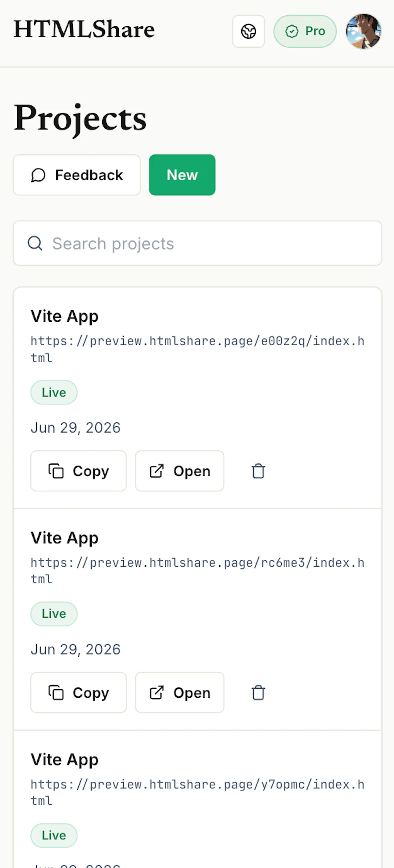394x868 pixels.
Task: Follow the rc6me3 preview URL
Action: pos(197,571)
